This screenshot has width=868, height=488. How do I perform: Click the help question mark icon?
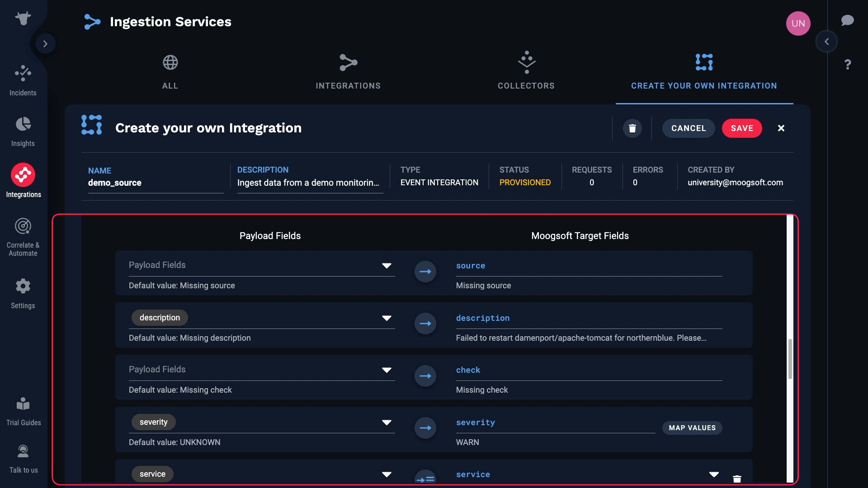point(847,65)
